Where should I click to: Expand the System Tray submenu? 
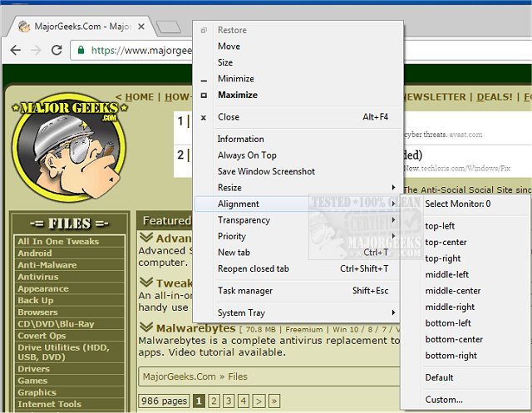tap(298, 312)
